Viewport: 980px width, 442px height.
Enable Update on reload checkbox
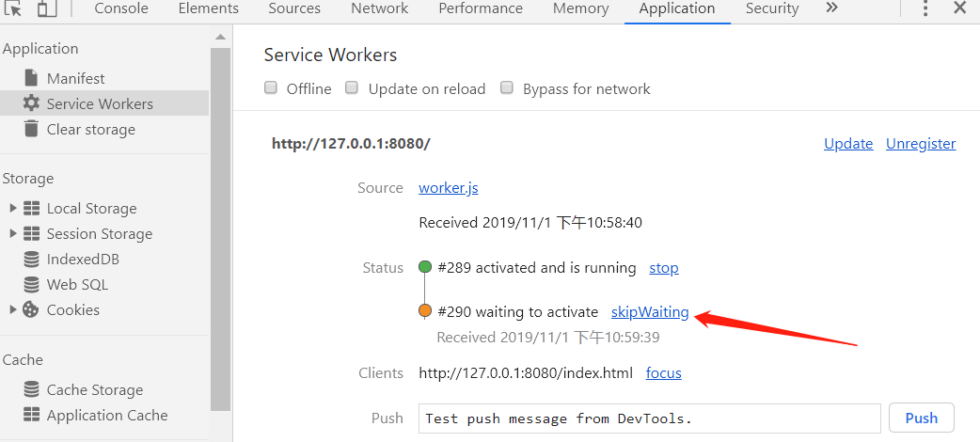(352, 88)
